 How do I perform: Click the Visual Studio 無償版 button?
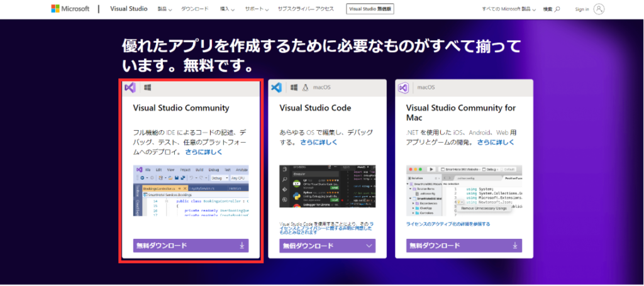(x=370, y=9)
